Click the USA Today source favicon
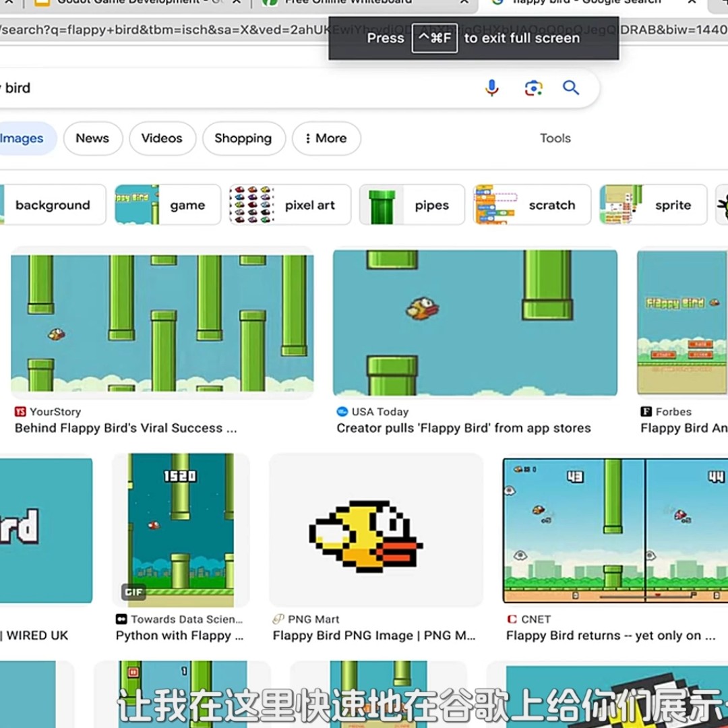Image resolution: width=728 pixels, height=728 pixels. tap(342, 412)
